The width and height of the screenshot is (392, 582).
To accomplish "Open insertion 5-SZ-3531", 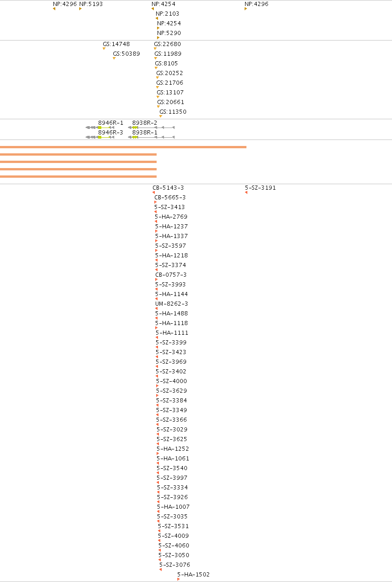I will point(173,526).
